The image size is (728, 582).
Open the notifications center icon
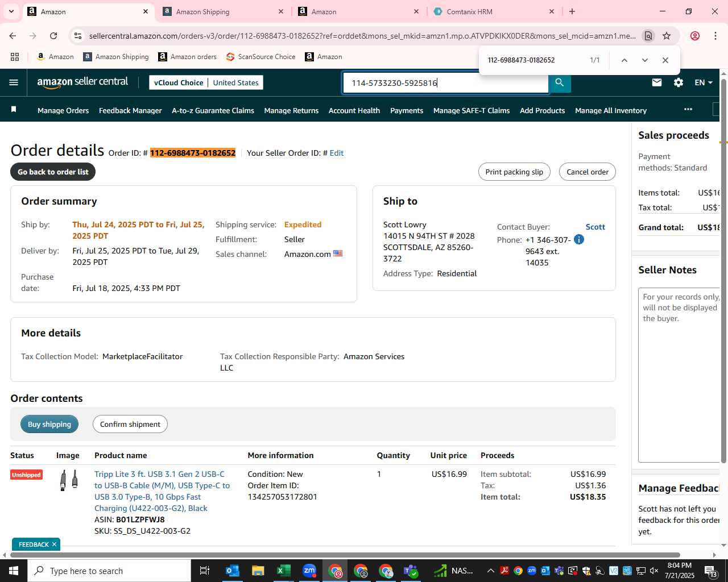click(711, 571)
